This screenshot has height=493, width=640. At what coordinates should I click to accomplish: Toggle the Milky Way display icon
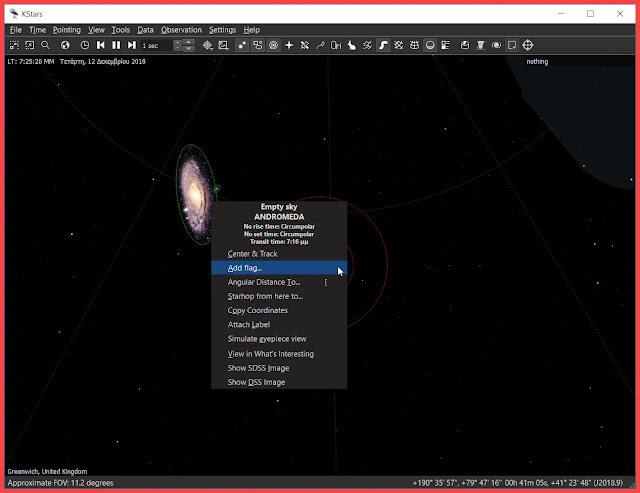[x=383, y=45]
